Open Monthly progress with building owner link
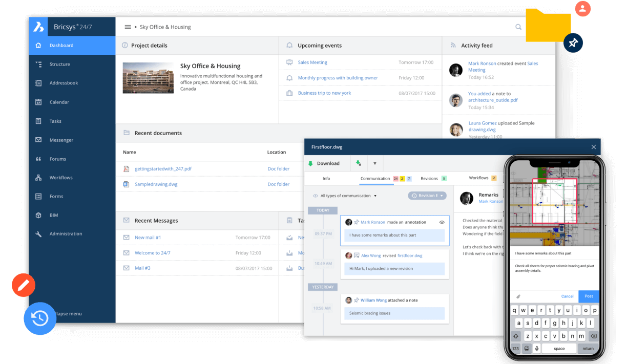This screenshot has height=364, width=627. pos(338,78)
